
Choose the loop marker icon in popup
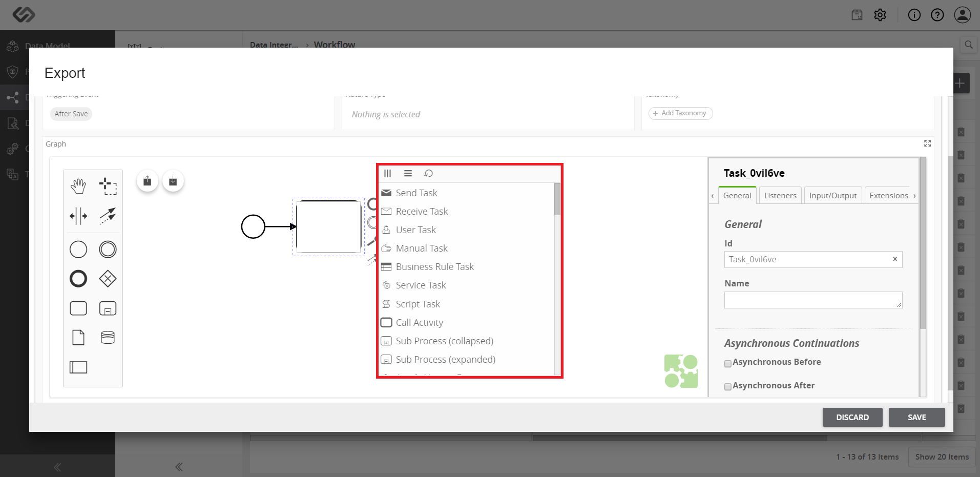click(x=429, y=173)
